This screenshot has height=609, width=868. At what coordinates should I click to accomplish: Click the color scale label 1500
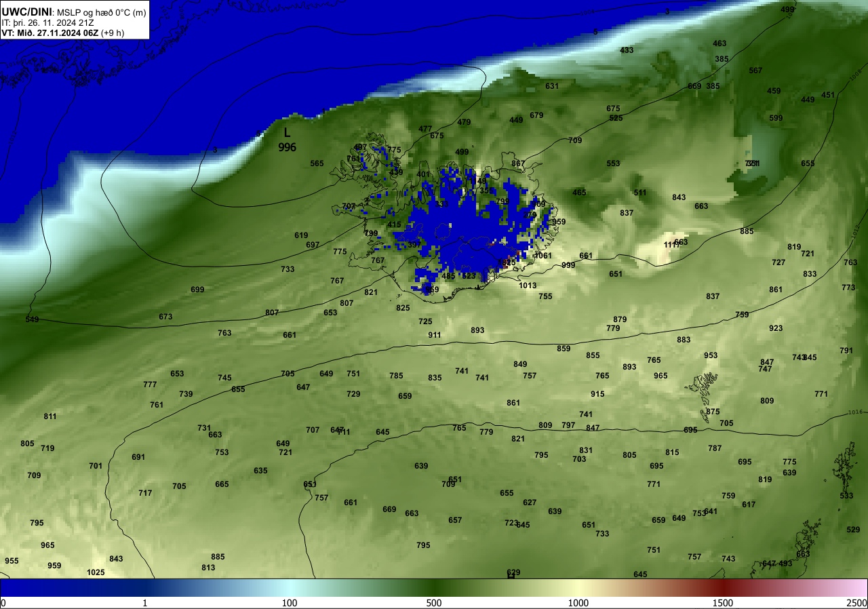point(723,603)
